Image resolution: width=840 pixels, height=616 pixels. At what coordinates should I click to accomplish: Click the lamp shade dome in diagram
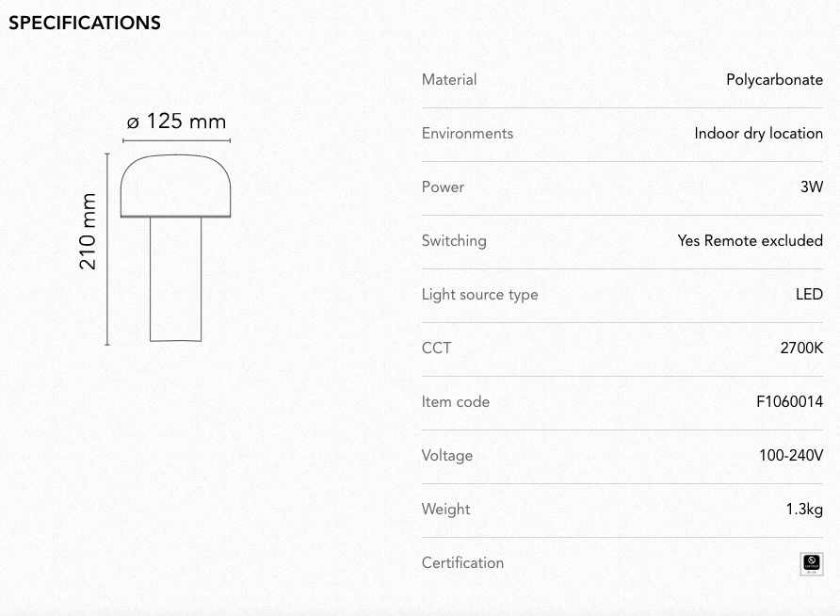[176, 186]
